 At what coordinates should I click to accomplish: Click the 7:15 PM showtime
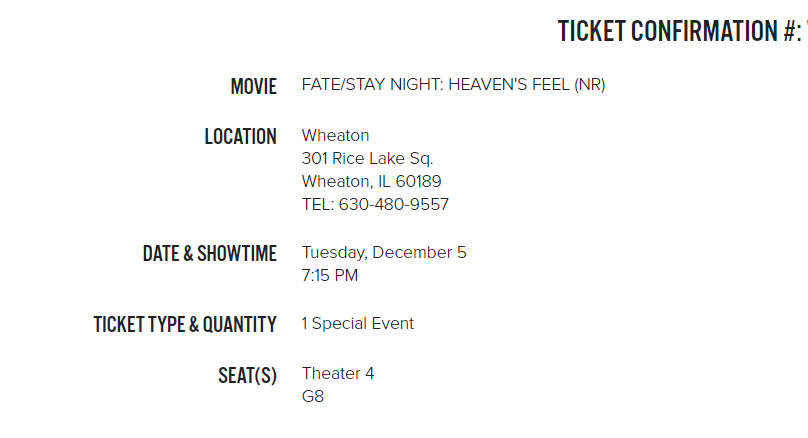[330, 276]
